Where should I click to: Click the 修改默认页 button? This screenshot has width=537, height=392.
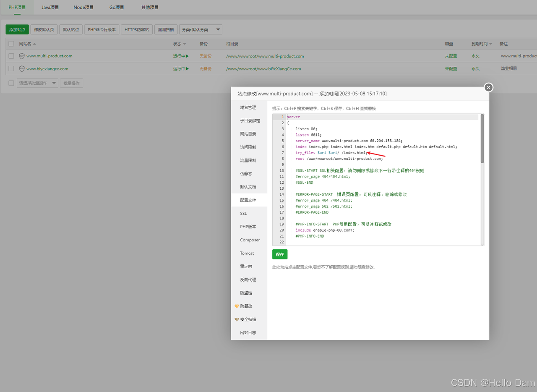point(44,29)
